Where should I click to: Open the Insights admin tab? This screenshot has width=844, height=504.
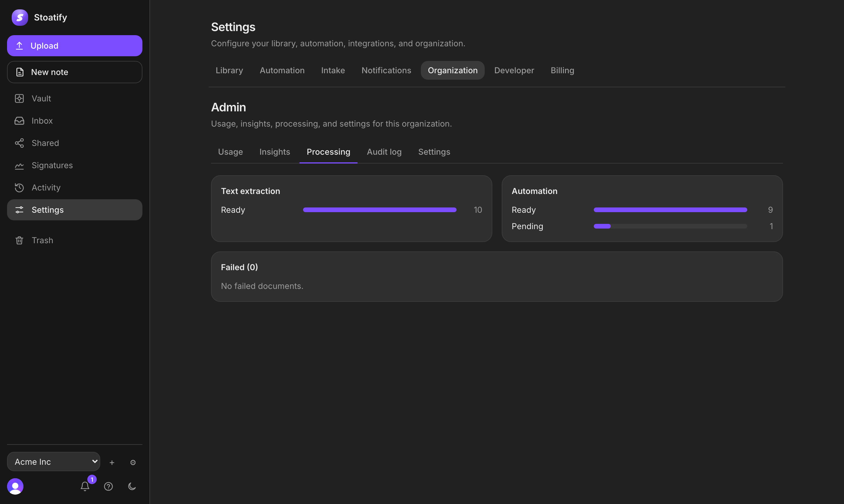pos(274,152)
